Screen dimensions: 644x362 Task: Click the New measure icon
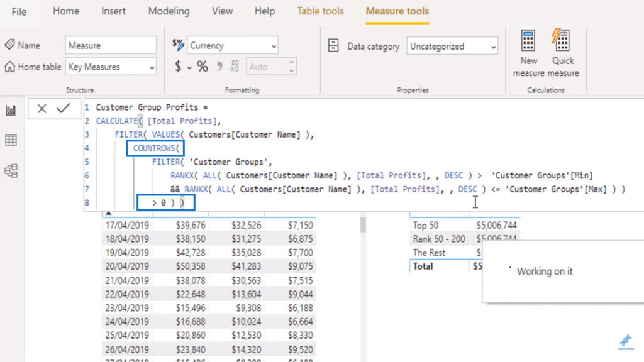[x=528, y=41]
